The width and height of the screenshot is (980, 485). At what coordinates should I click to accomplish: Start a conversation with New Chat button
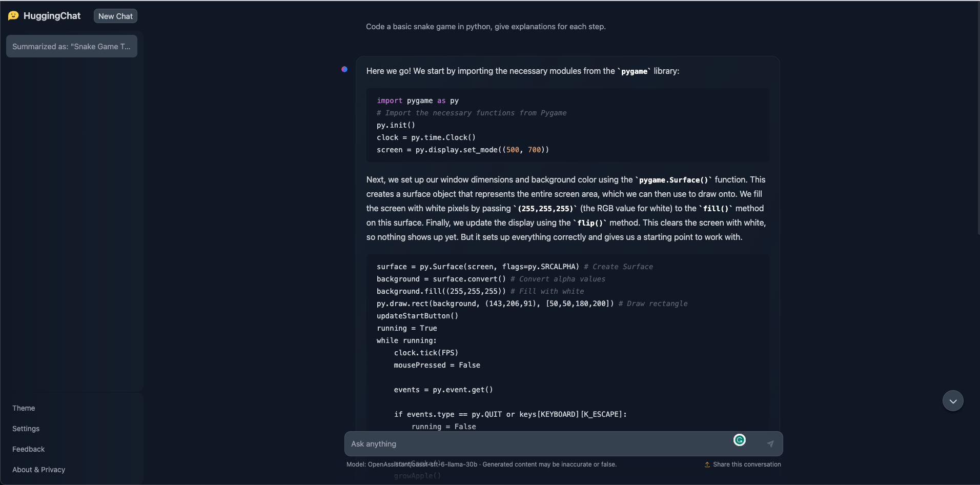click(115, 16)
